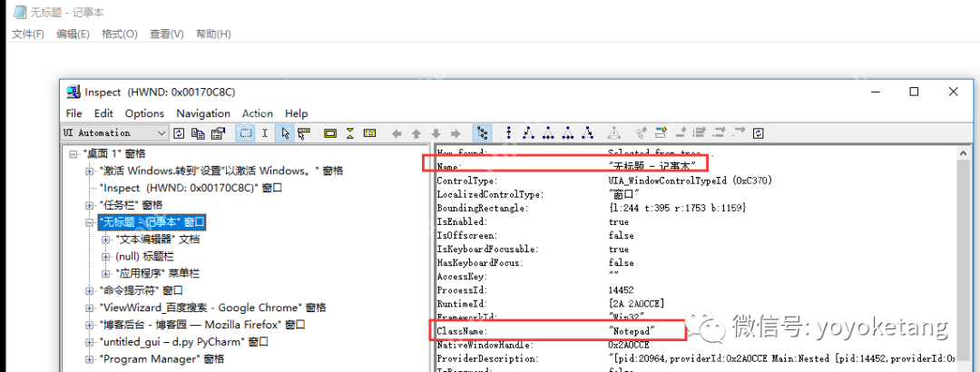Click the Navigate to Last Child icon
Screen dimensions: 980x372
point(587,132)
